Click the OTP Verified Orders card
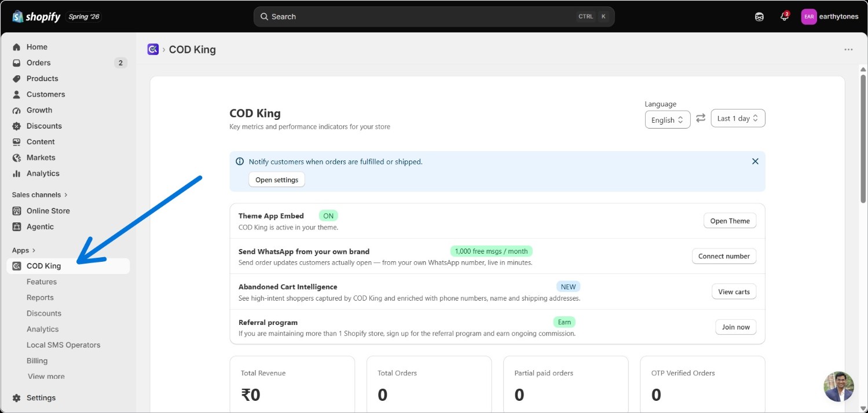This screenshot has width=868, height=413. click(x=702, y=385)
